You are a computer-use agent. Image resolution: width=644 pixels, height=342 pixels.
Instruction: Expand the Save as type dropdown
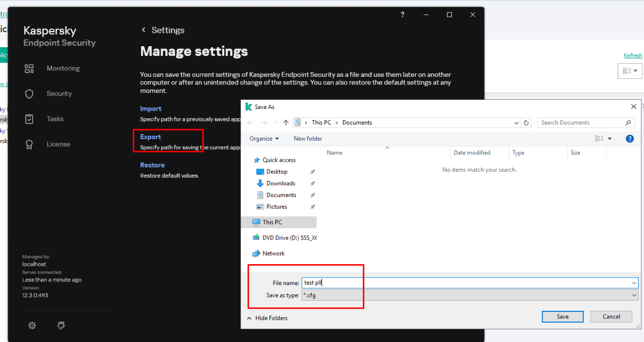(634, 295)
